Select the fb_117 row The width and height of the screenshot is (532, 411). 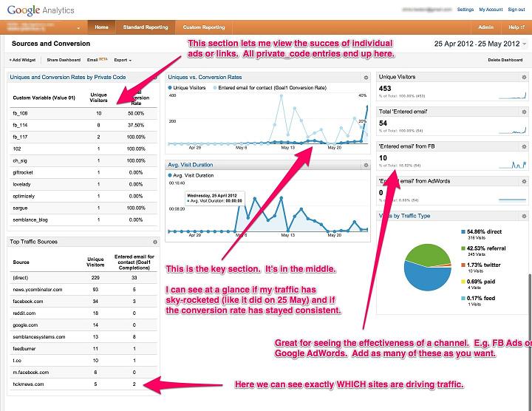[83, 137]
